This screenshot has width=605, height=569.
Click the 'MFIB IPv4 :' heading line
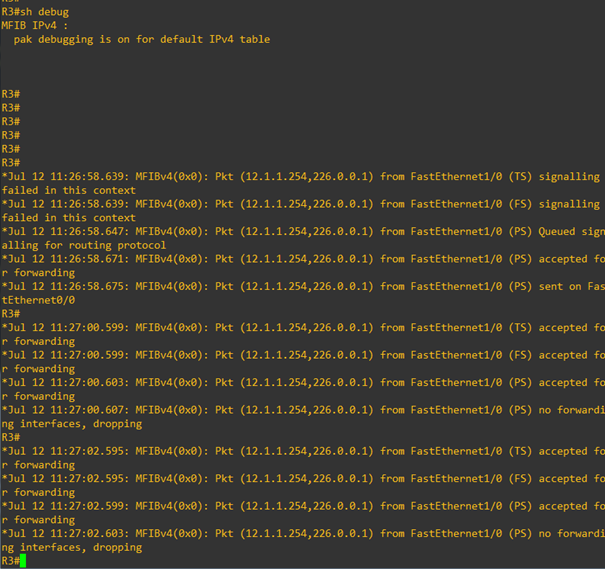click(x=35, y=26)
